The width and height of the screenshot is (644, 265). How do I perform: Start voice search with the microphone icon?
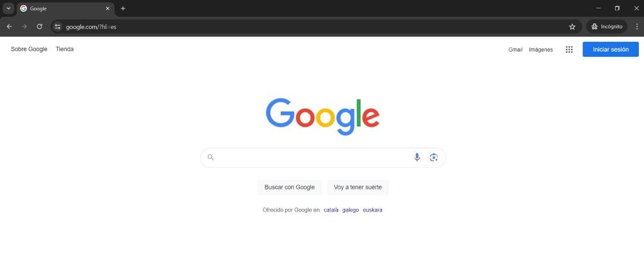[x=417, y=157]
